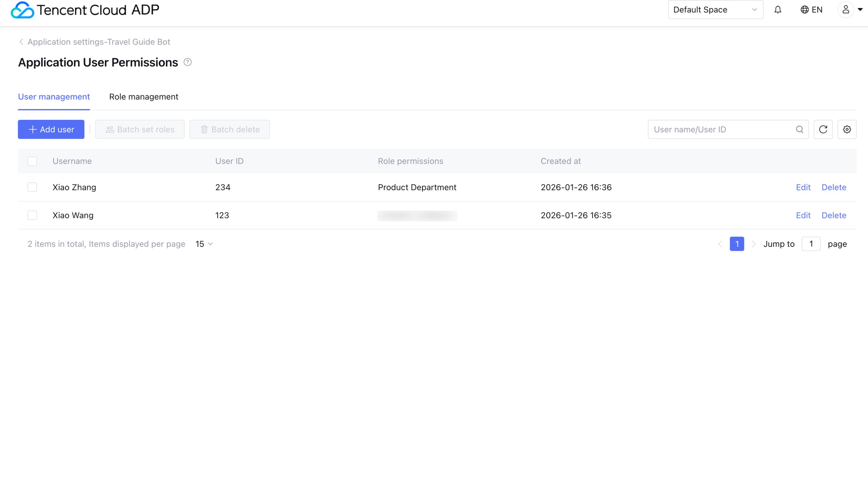
Task: Click back arrow to Application settings
Action: [21, 42]
